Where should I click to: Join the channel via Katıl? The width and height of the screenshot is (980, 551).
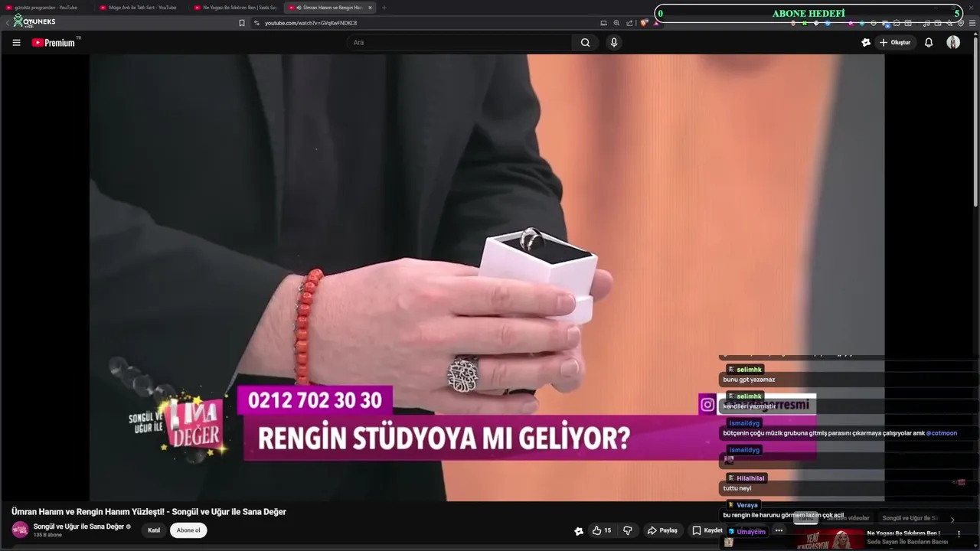(154, 530)
